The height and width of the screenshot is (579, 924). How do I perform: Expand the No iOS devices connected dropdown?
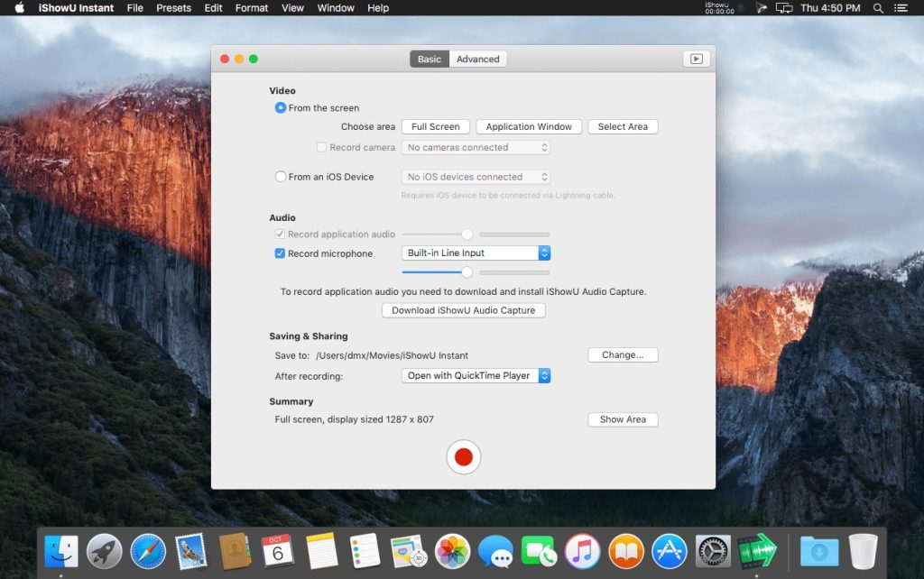click(476, 177)
